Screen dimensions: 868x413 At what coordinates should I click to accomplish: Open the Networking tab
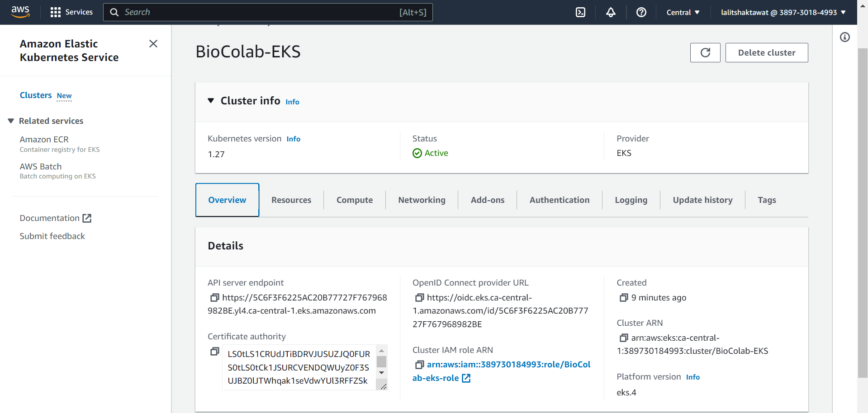[x=422, y=200]
